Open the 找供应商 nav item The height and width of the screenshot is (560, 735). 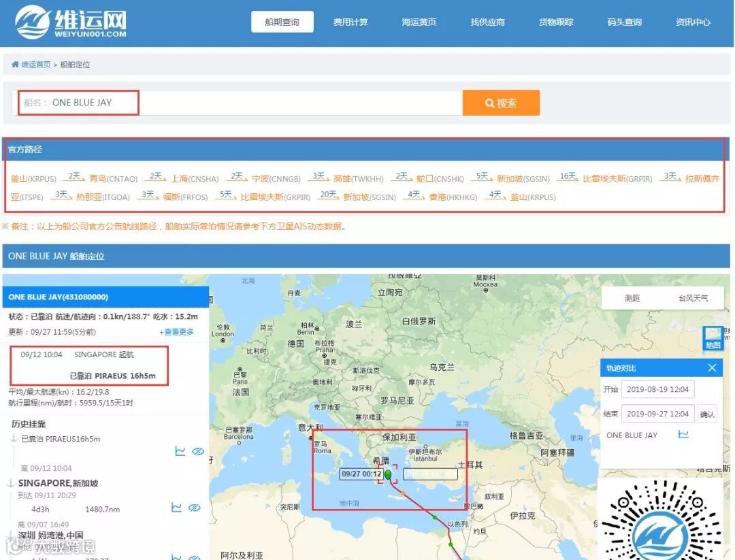(487, 22)
